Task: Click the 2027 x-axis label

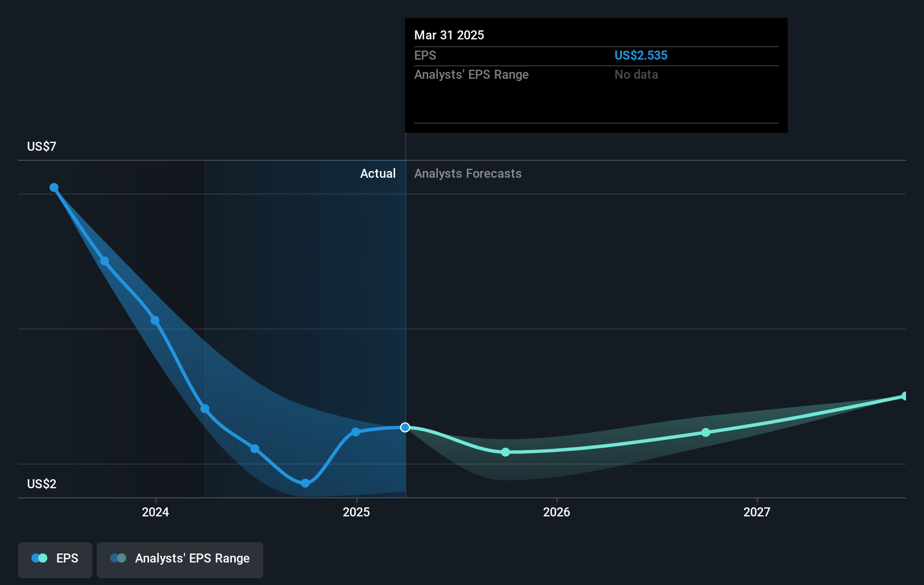Action: tap(757, 512)
